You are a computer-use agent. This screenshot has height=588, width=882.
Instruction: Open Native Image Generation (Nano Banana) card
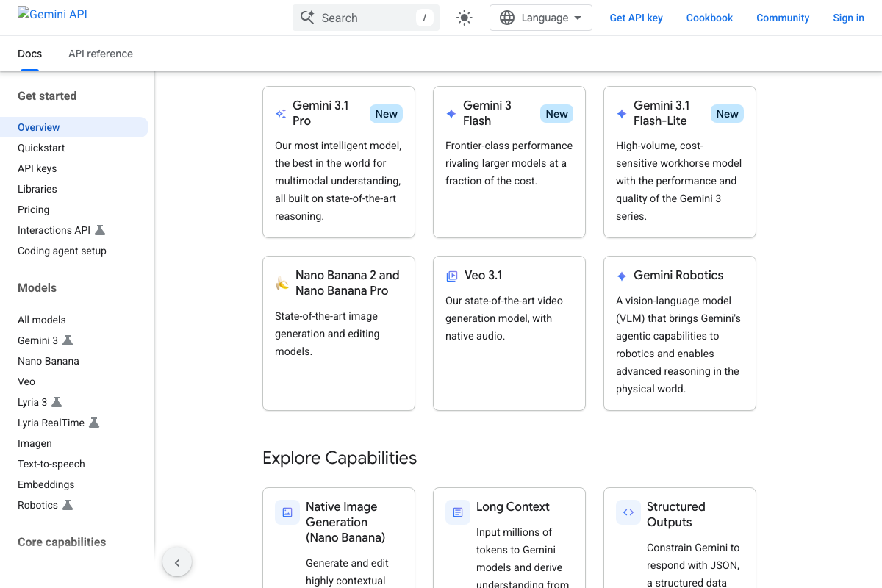[x=345, y=522]
